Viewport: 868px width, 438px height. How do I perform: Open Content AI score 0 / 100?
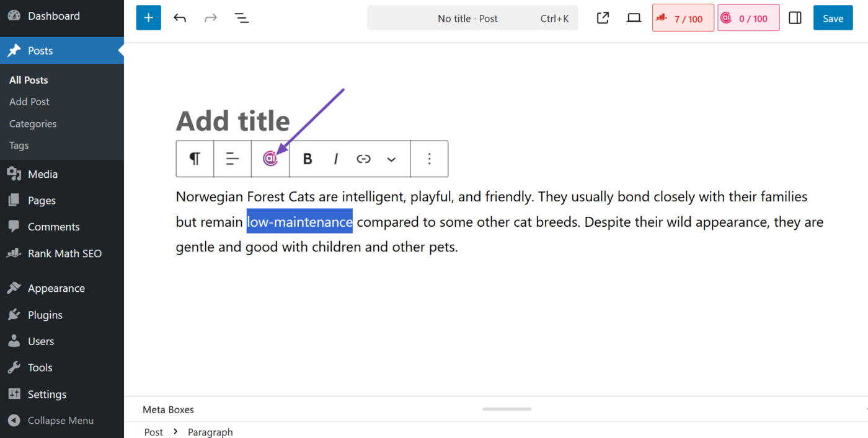[748, 18]
